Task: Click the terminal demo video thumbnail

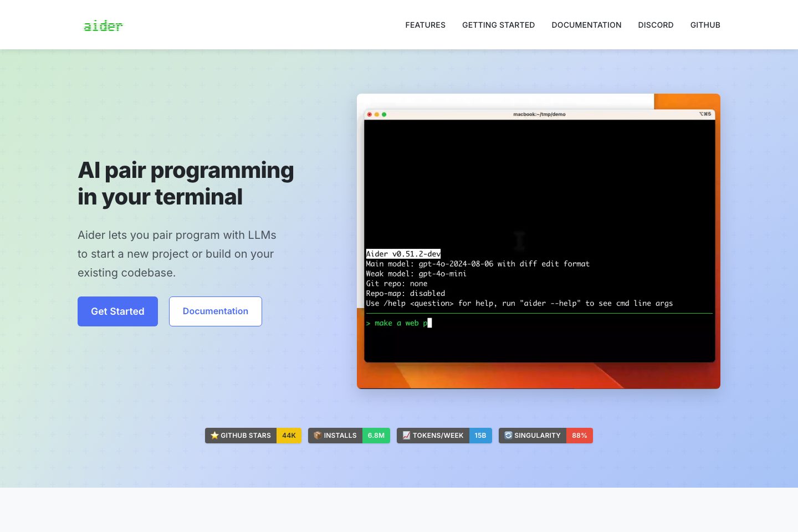Action: tap(539, 241)
